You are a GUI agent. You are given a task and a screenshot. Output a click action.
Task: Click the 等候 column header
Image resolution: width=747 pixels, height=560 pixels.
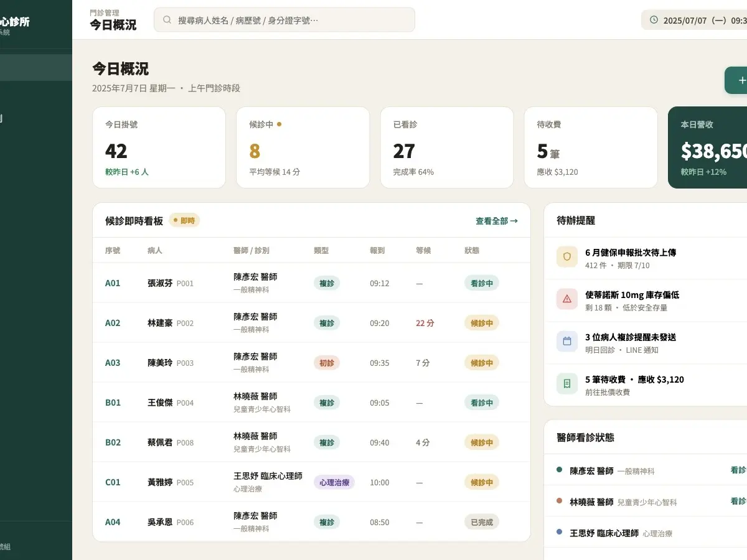(x=423, y=251)
